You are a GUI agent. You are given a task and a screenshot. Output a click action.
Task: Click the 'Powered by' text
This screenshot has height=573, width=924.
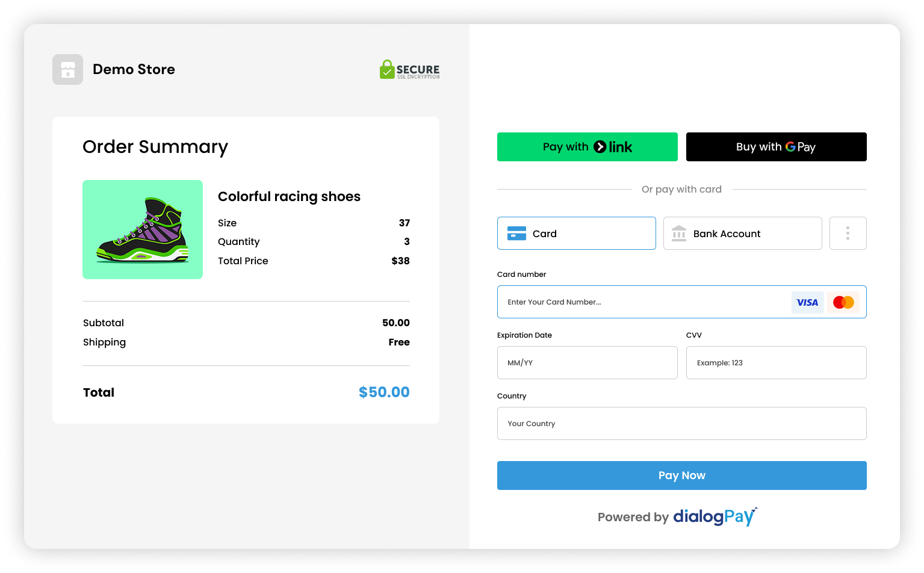click(x=633, y=517)
